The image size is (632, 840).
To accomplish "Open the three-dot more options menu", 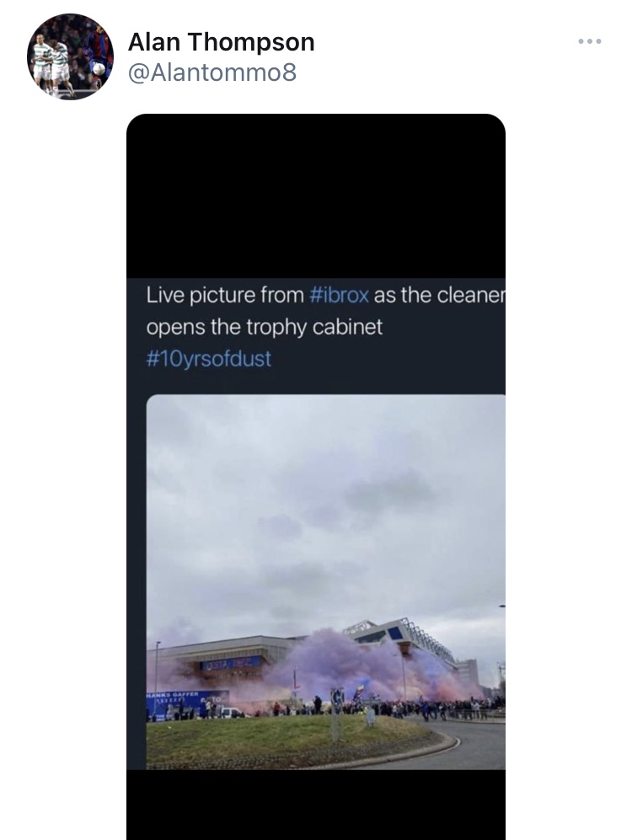I will click(x=590, y=41).
